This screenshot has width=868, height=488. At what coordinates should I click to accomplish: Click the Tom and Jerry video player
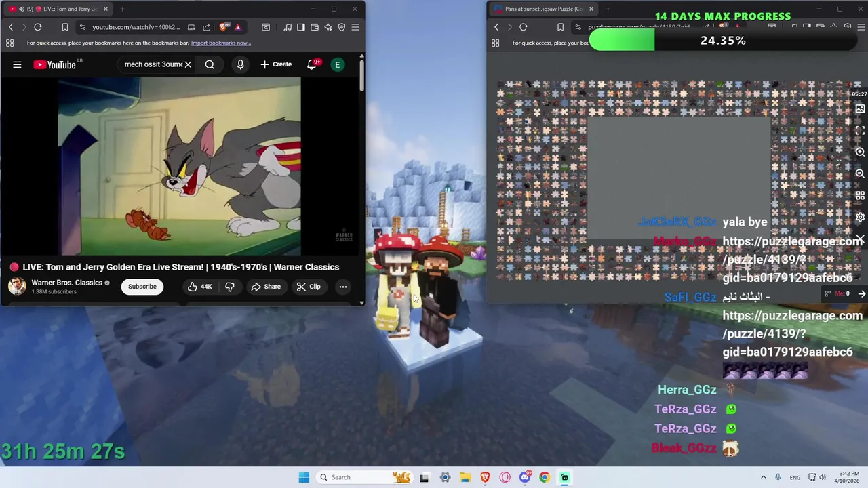pyautogui.click(x=180, y=166)
